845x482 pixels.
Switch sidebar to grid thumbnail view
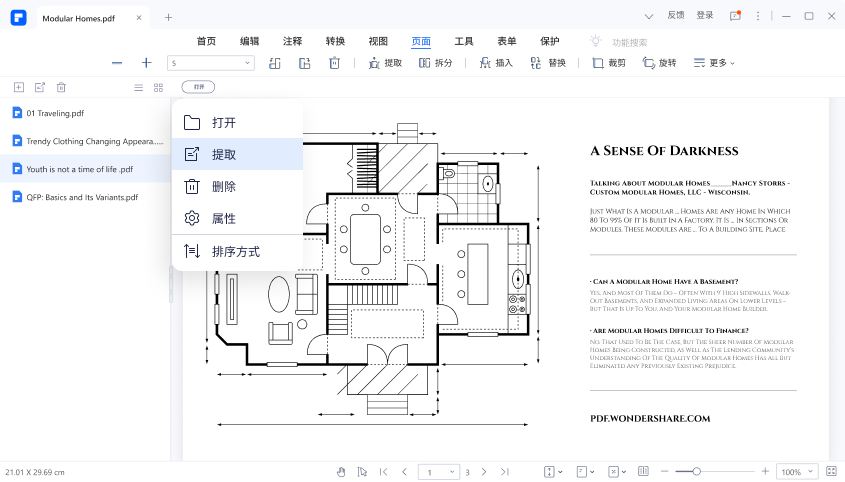[158, 88]
